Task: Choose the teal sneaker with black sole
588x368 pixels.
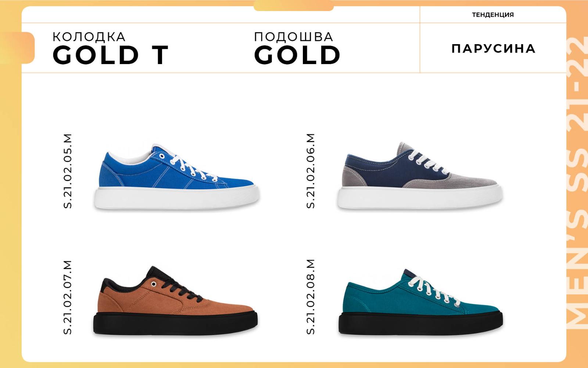Action: [420, 302]
